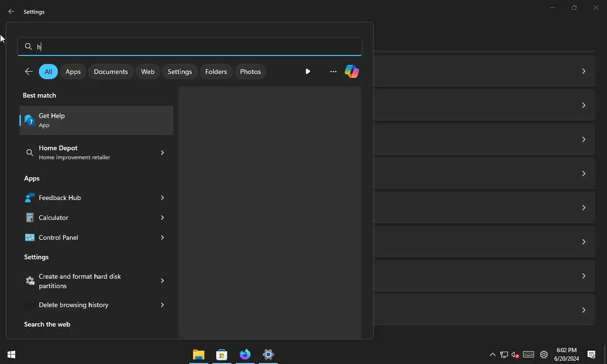Screen dimensions: 607x364
Task: Open Firefox from the taskbar
Action: point(245,355)
